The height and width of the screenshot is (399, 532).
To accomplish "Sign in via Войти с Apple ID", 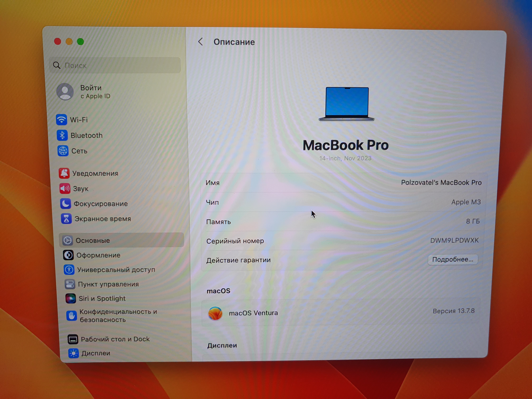I will [91, 92].
